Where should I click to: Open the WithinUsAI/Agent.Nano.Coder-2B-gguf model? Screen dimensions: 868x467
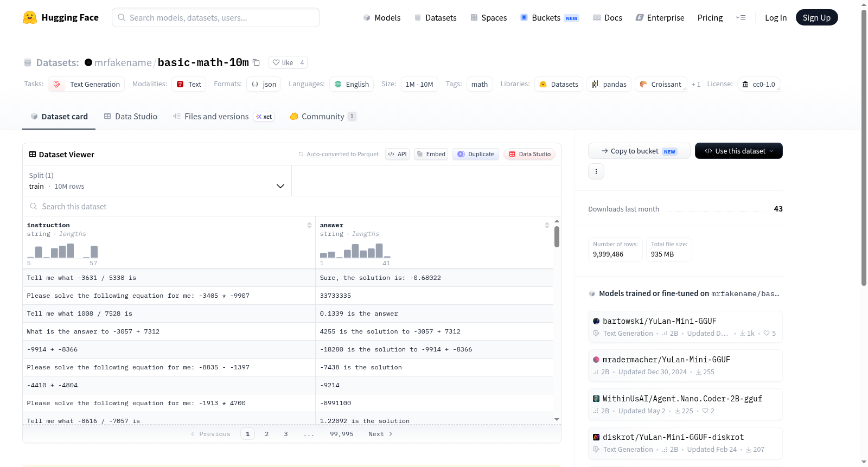[x=685, y=405]
